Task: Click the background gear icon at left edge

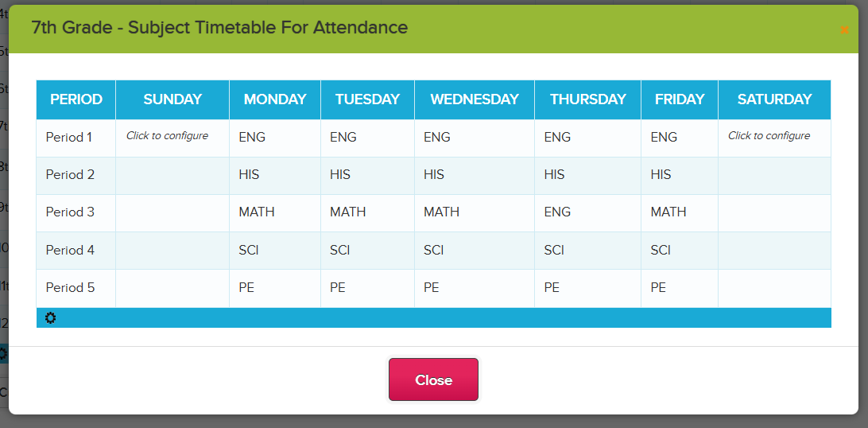Action: 3,353
